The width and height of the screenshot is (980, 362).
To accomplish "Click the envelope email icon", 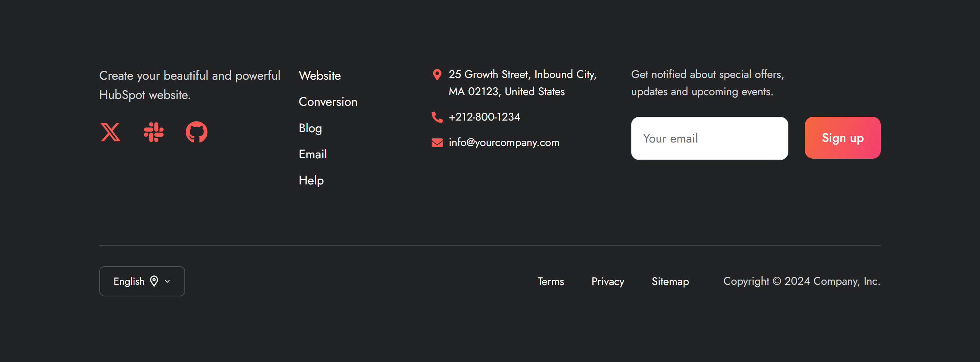I will click(x=437, y=143).
